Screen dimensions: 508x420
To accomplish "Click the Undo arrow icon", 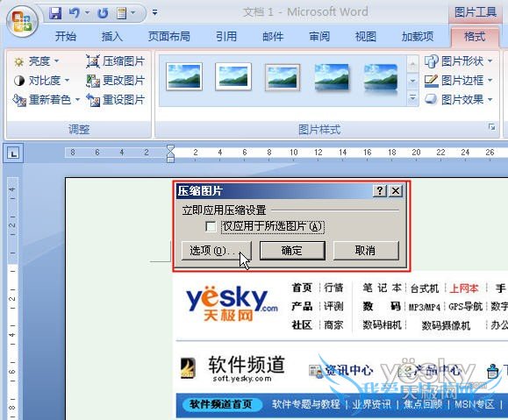I will click(75, 13).
